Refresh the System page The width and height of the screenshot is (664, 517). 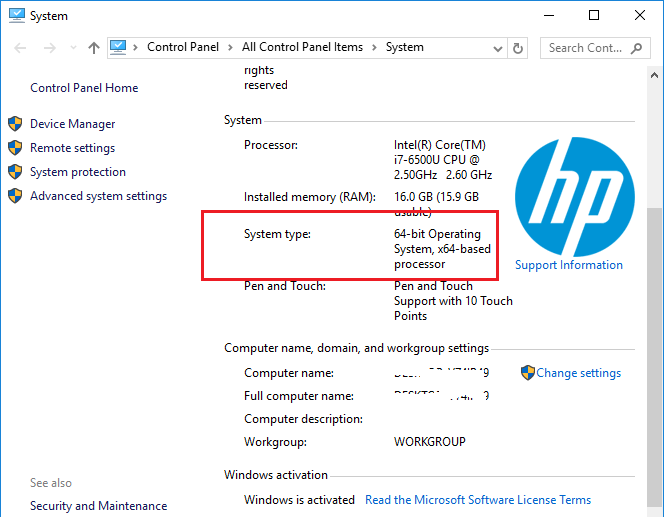[518, 47]
